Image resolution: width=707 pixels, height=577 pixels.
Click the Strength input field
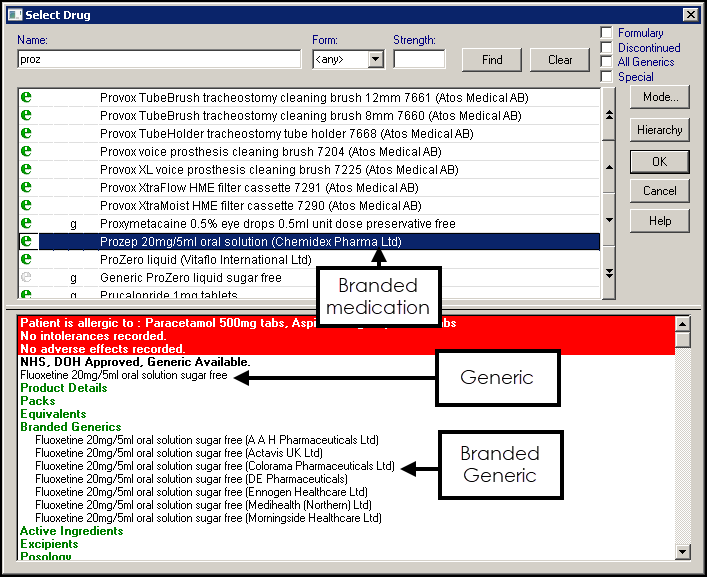419,60
